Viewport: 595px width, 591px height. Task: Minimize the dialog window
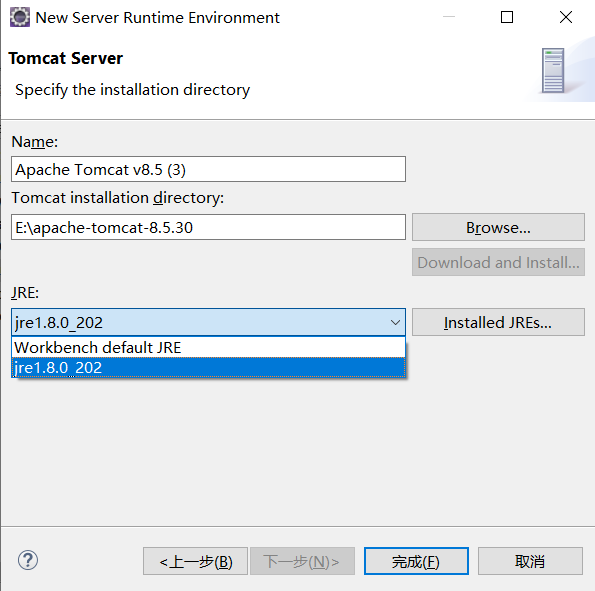click(449, 17)
